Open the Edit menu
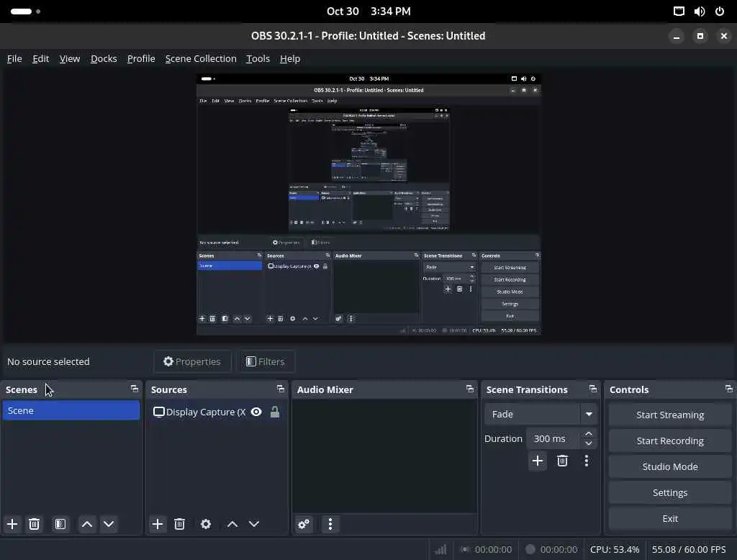The width and height of the screenshot is (737, 560). click(x=41, y=59)
